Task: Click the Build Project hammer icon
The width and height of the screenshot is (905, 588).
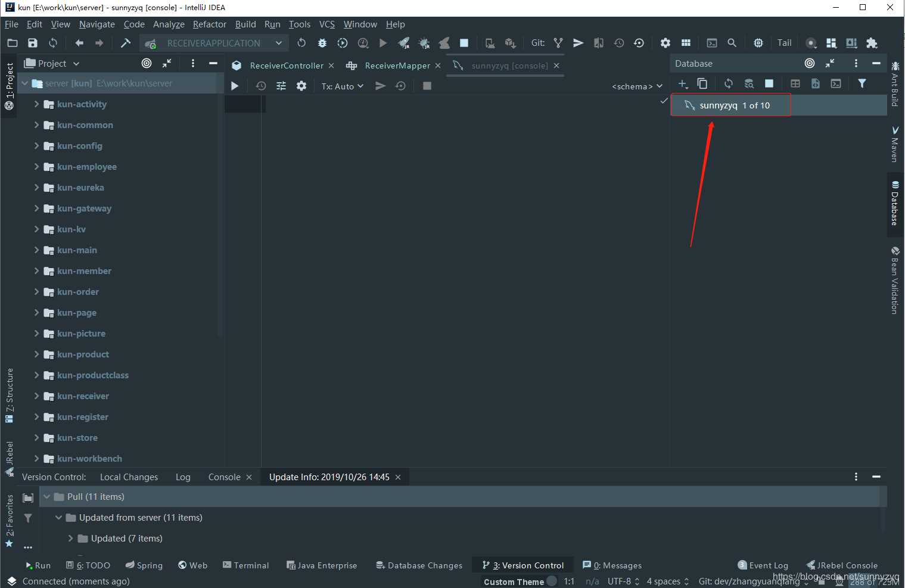Action: pos(125,43)
